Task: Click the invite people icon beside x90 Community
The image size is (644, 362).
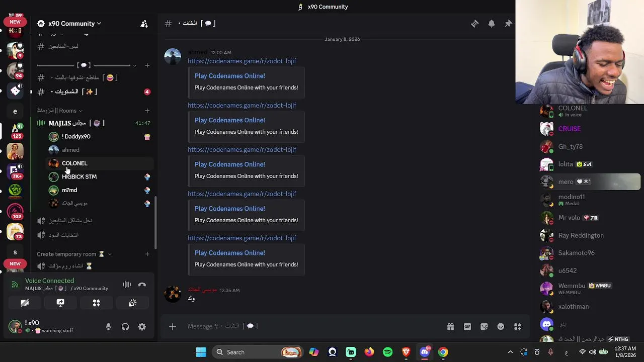Action: (144, 24)
